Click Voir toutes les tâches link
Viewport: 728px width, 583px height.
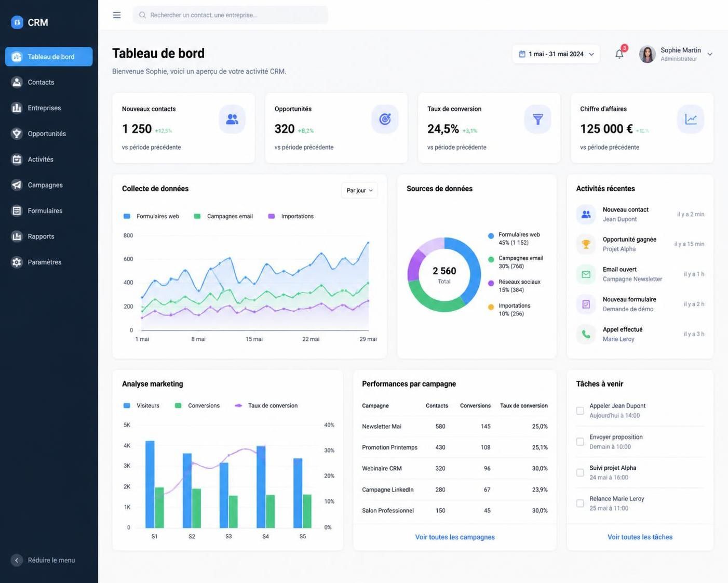[x=640, y=537]
